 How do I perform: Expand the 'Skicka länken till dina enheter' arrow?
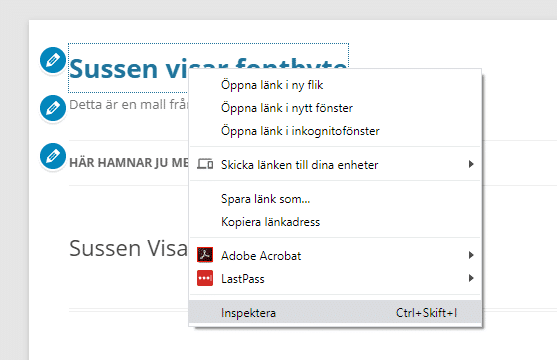(x=471, y=164)
